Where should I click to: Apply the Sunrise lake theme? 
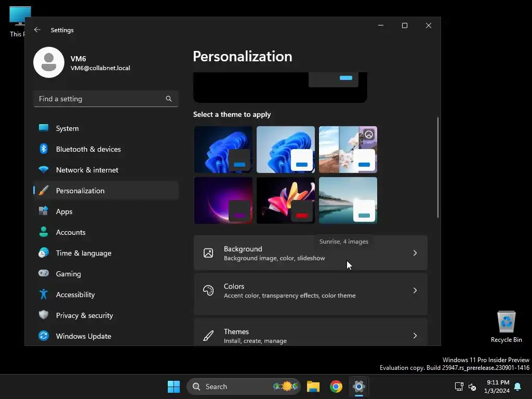[348, 200]
